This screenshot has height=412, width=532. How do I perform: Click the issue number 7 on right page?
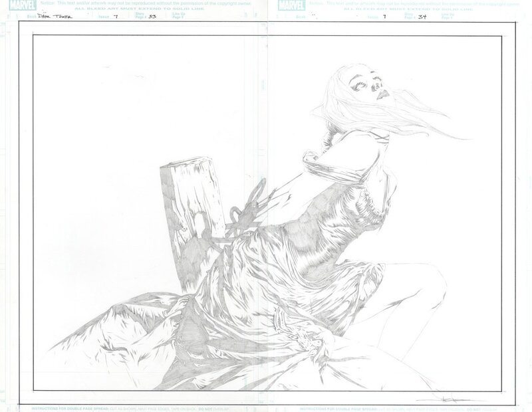pos(384,16)
